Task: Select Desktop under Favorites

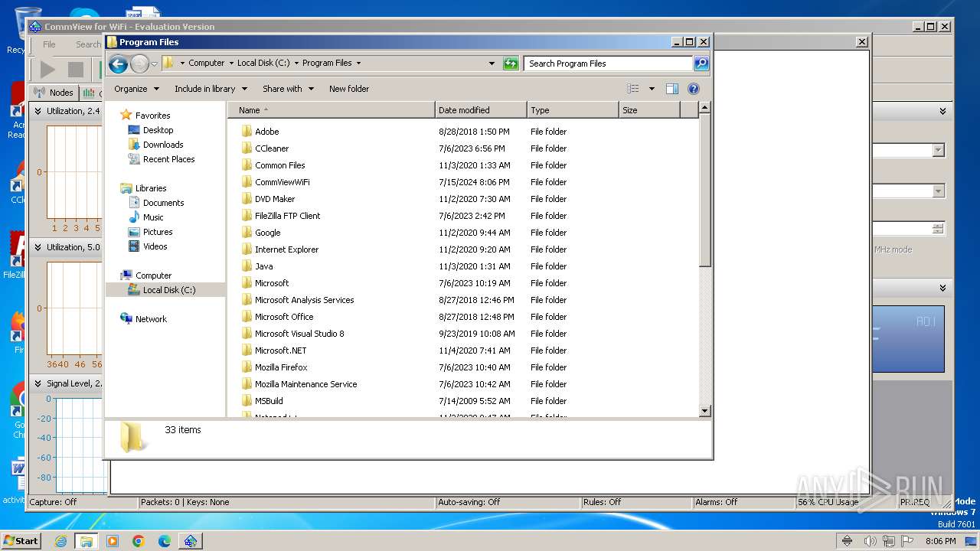Action: (158, 130)
